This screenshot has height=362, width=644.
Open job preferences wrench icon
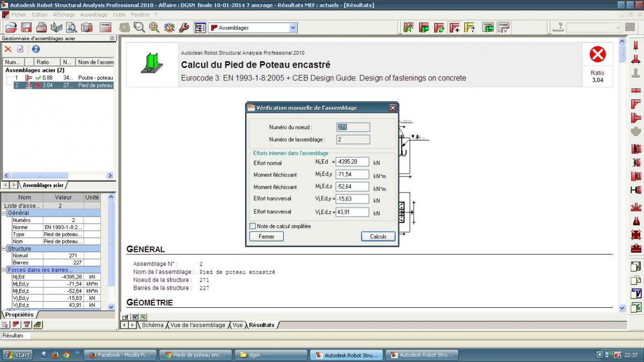184,27
